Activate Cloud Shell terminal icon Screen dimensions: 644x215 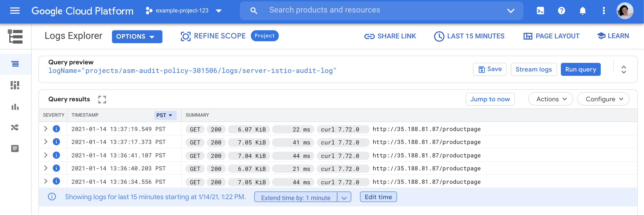coord(540,11)
